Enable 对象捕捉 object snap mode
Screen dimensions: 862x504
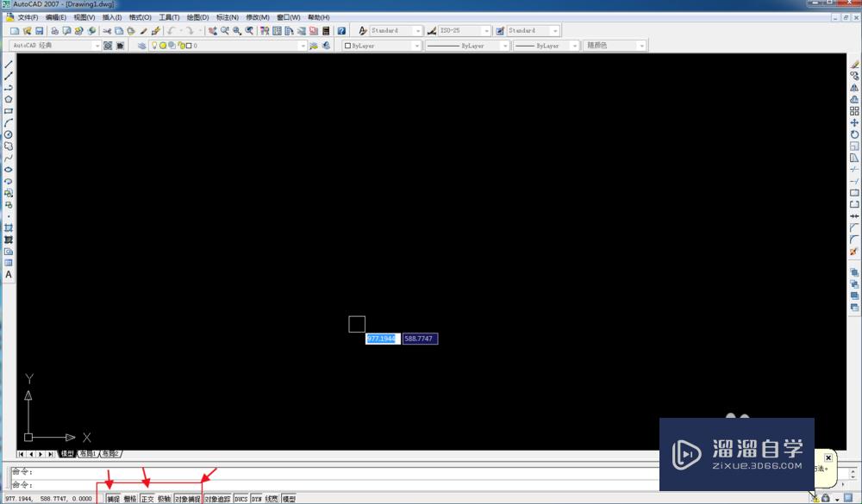click(x=188, y=498)
